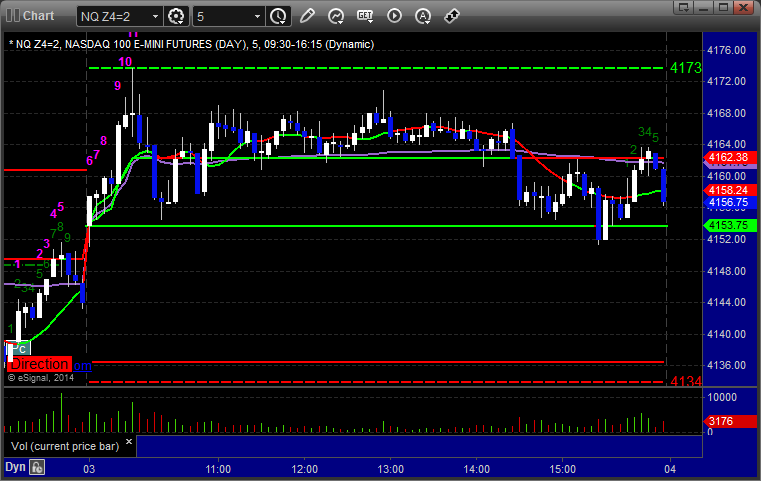761x481 pixels.
Task: Click the 15:00 time axis label
Action: 562,469
